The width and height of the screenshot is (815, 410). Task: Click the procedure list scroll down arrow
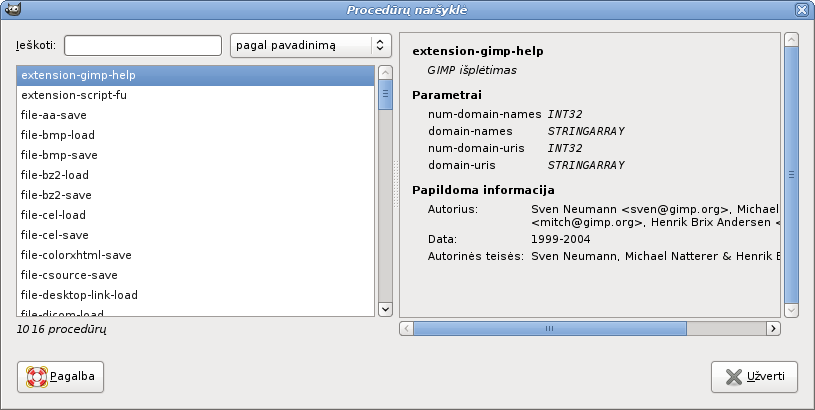(384, 310)
